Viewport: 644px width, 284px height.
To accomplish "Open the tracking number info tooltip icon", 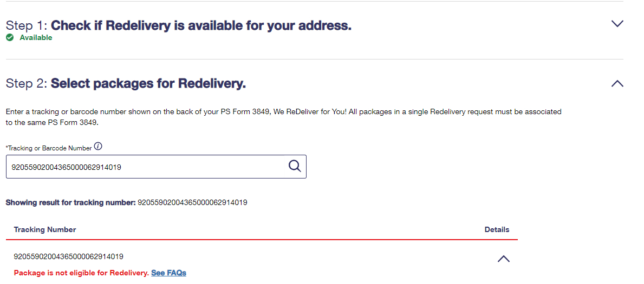I will [x=97, y=147].
